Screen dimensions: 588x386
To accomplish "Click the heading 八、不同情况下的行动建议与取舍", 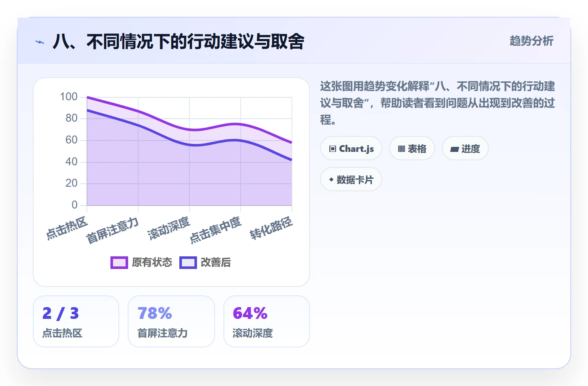I will pos(178,42).
